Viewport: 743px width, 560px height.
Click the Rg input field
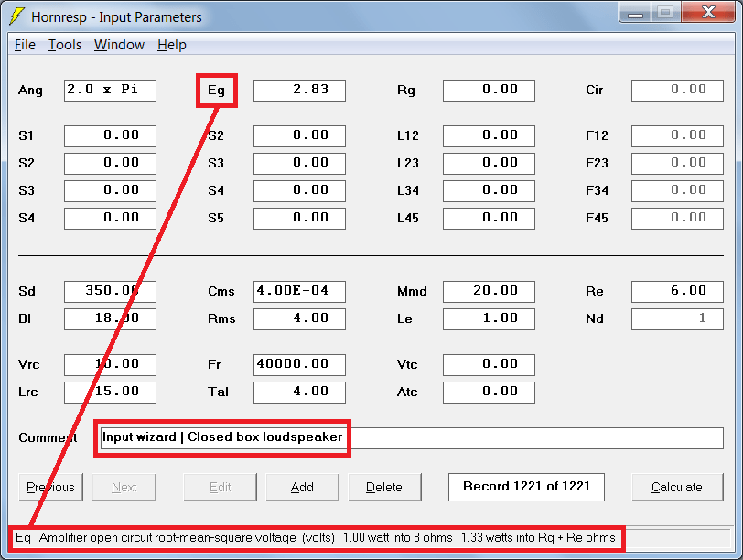click(x=489, y=90)
